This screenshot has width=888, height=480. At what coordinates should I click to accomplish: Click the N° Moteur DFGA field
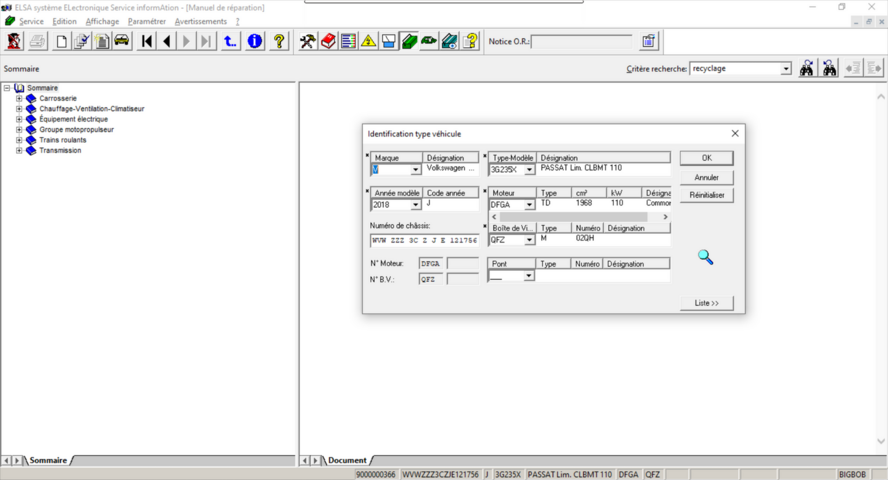tap(431, 263)
